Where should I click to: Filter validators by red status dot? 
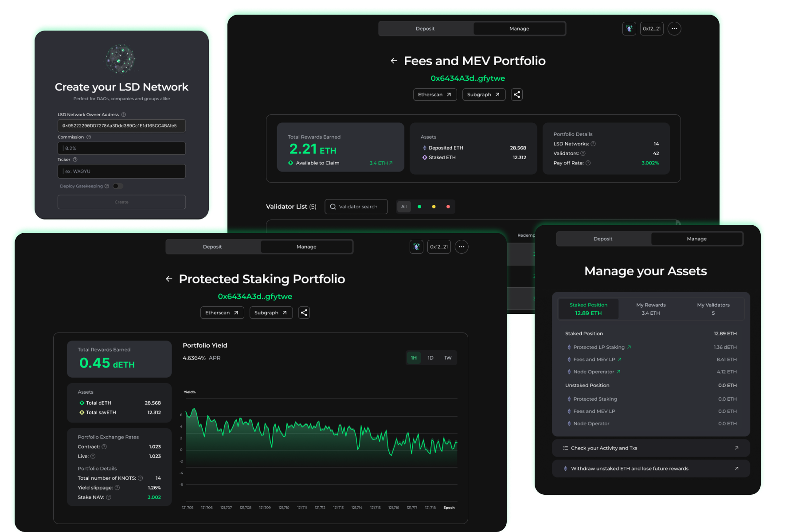pyautogui.click(x=448, y=207)
